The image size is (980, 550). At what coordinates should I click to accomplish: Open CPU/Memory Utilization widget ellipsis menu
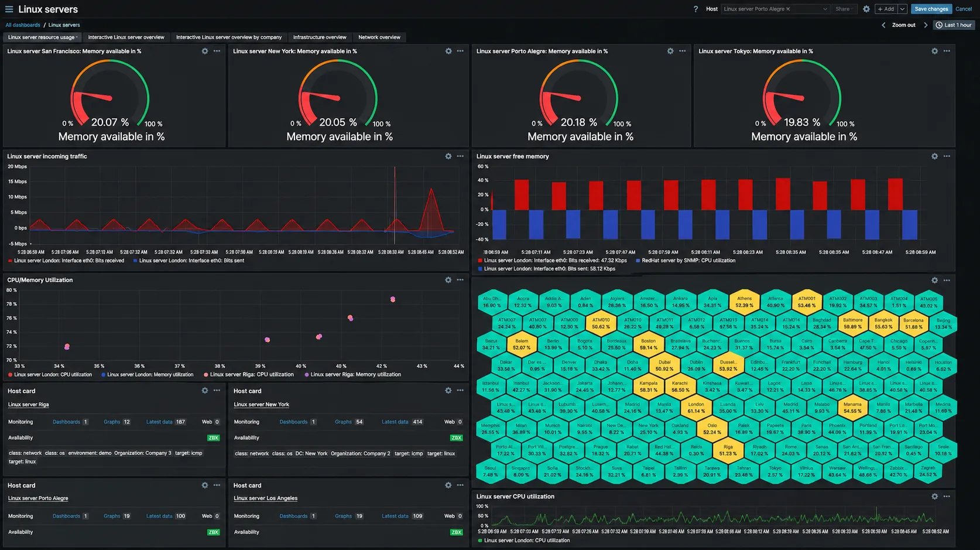[x=460, y=280]
